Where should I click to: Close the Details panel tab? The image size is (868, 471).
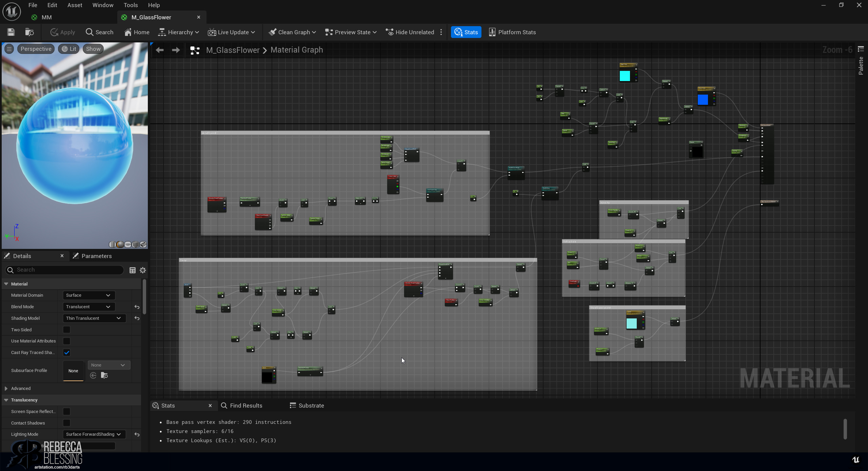[62, 256]
